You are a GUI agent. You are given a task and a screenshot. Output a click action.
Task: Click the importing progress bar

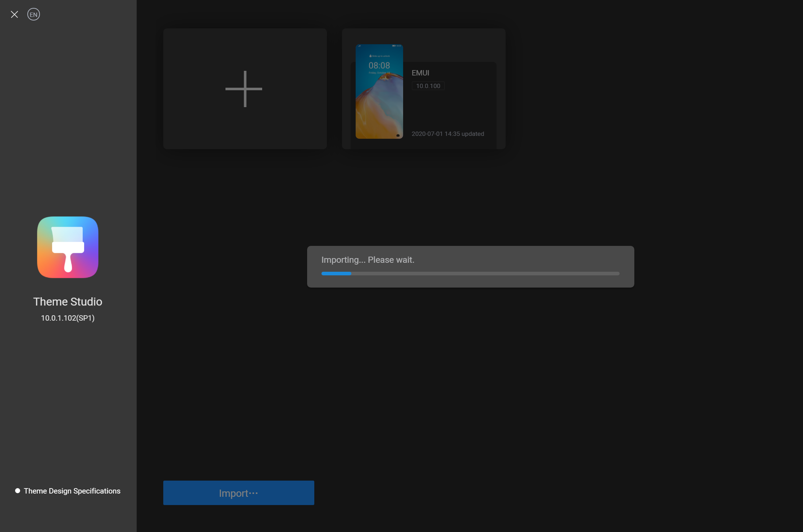pyautogui.click(x=470, y=274)
